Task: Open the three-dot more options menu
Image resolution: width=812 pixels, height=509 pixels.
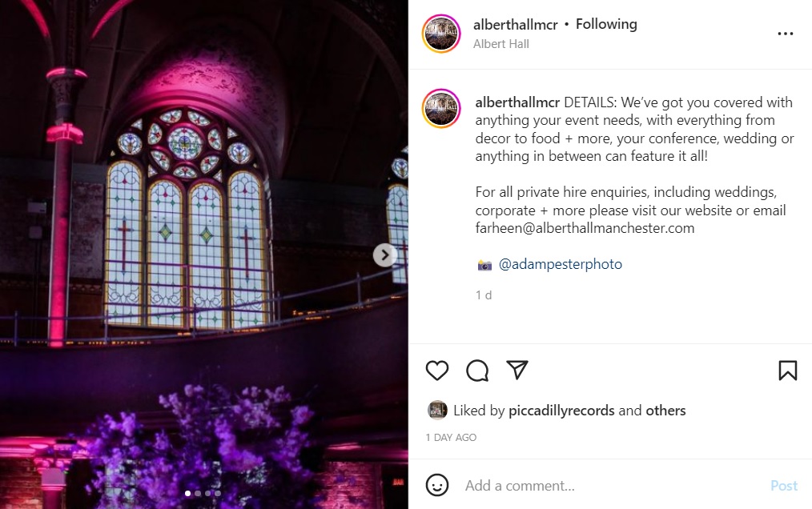Action: click(x=785, y=34)
